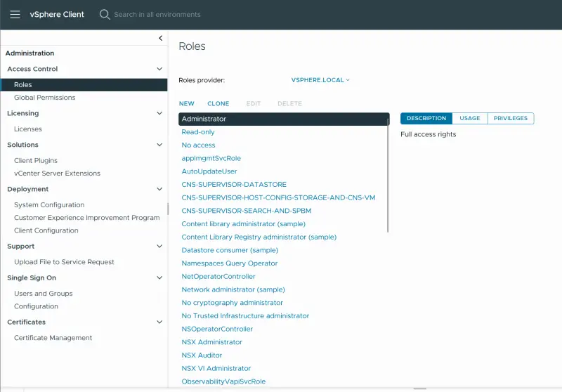Select CNS-SUPERVISOR-HOST-CONFIG-STORAGE-AND-CNS-VM role
This screenshot has height=392, width=562.
coord(278,198)
